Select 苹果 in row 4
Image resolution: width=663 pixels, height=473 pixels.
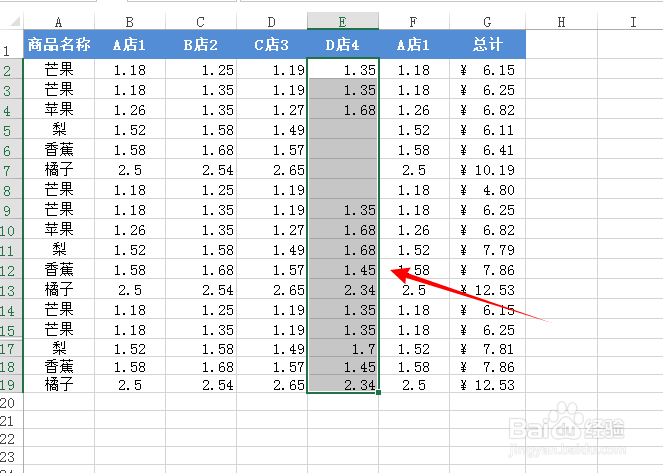click(59, 109)
